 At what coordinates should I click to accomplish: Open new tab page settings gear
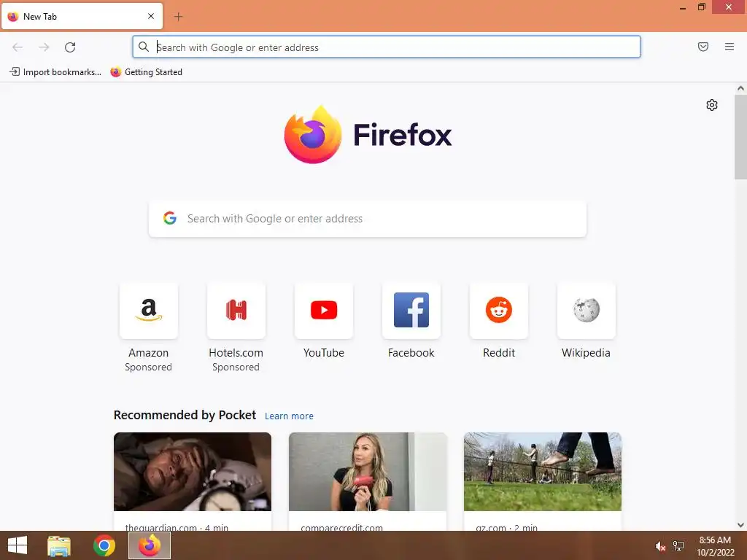click(712, 105)
